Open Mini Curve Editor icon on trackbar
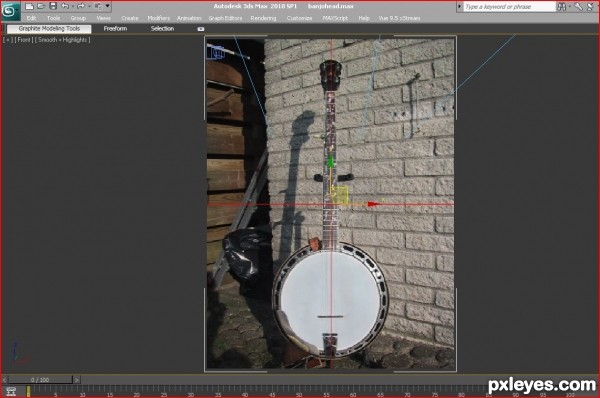This screenshot has width=600, height=398. 11,391
